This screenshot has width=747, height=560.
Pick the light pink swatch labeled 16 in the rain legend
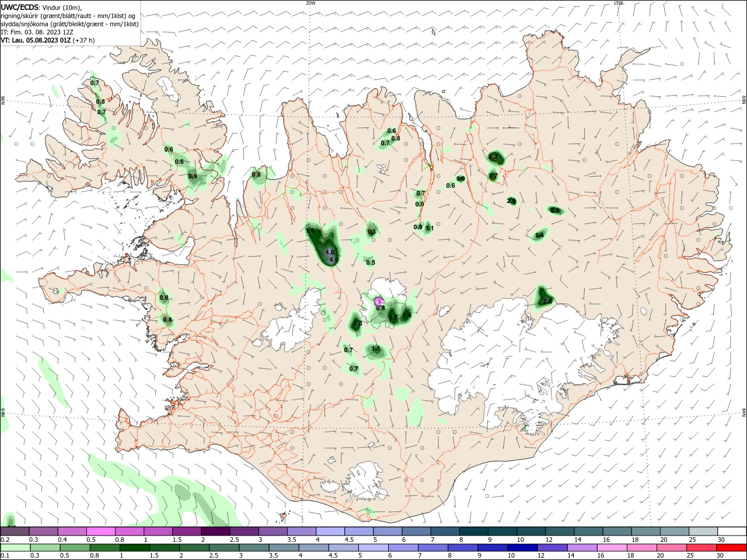[612, 548]
